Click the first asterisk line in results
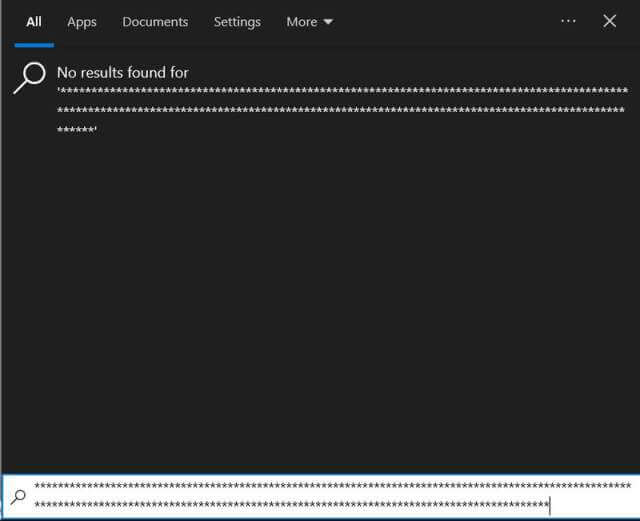Image resolution: width=640 pixels, height=521 pixels. (x=342, y=92)
